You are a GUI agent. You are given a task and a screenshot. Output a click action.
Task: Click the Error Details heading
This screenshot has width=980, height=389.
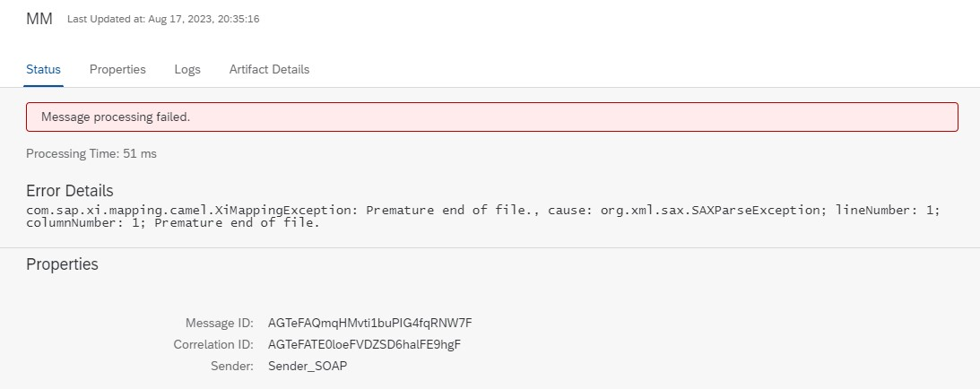[70, 190]
